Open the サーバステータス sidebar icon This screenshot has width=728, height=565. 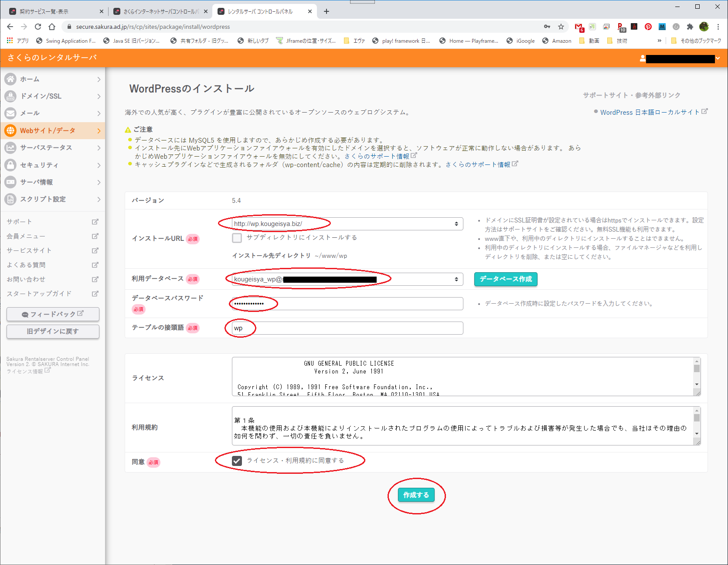click(x=10, y=147)
